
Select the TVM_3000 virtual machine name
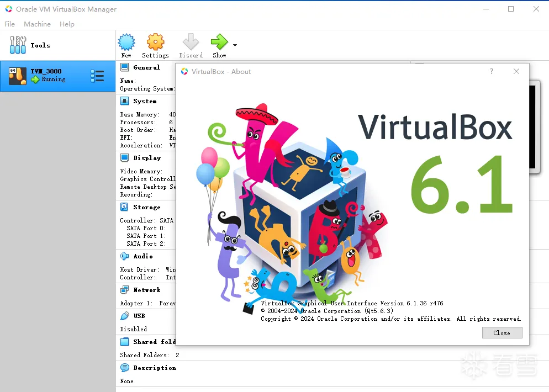pos(46,71)
